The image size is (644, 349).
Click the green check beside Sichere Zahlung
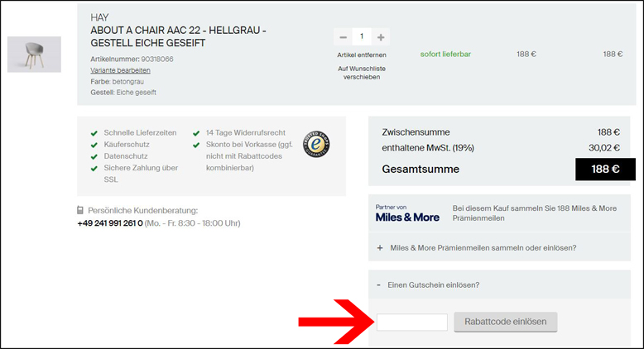point(94,168)
